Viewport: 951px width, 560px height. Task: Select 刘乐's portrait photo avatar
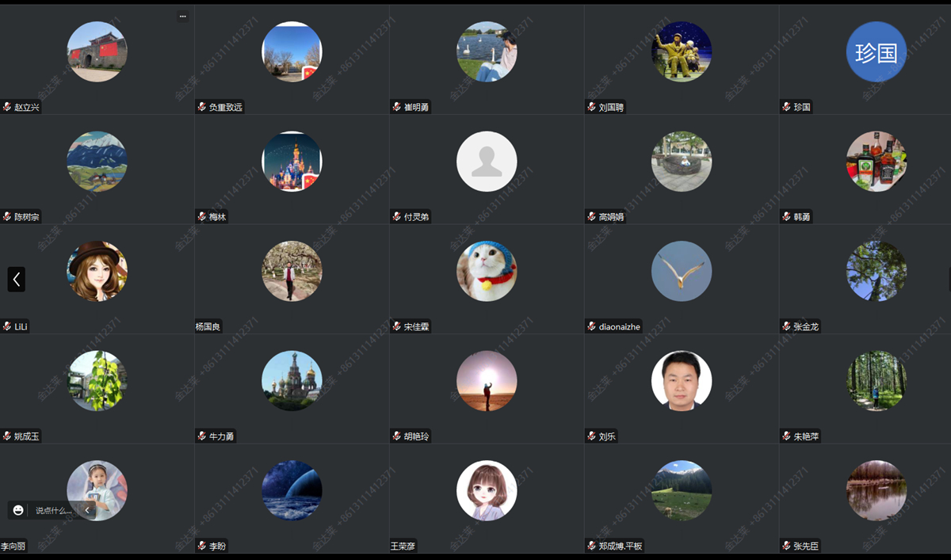[x=682, y=381]
